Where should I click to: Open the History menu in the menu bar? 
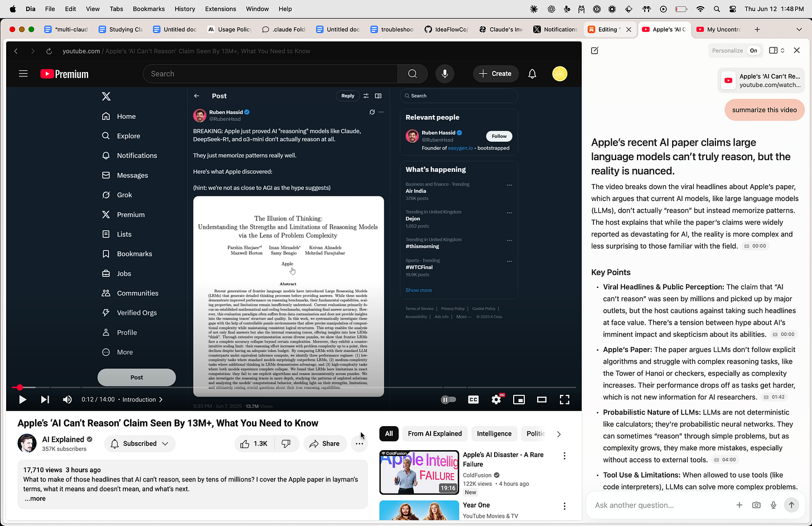click(185, 8)
